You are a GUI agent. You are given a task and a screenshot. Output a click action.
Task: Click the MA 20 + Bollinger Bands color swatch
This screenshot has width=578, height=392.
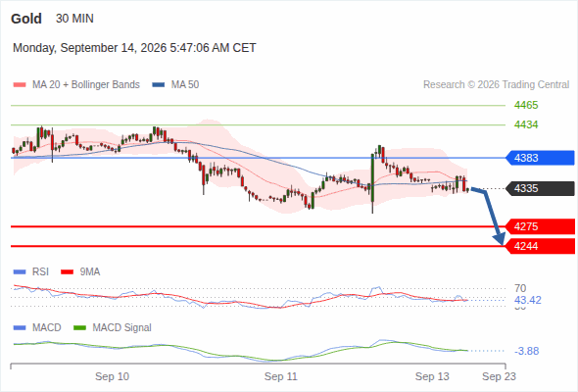20,85
